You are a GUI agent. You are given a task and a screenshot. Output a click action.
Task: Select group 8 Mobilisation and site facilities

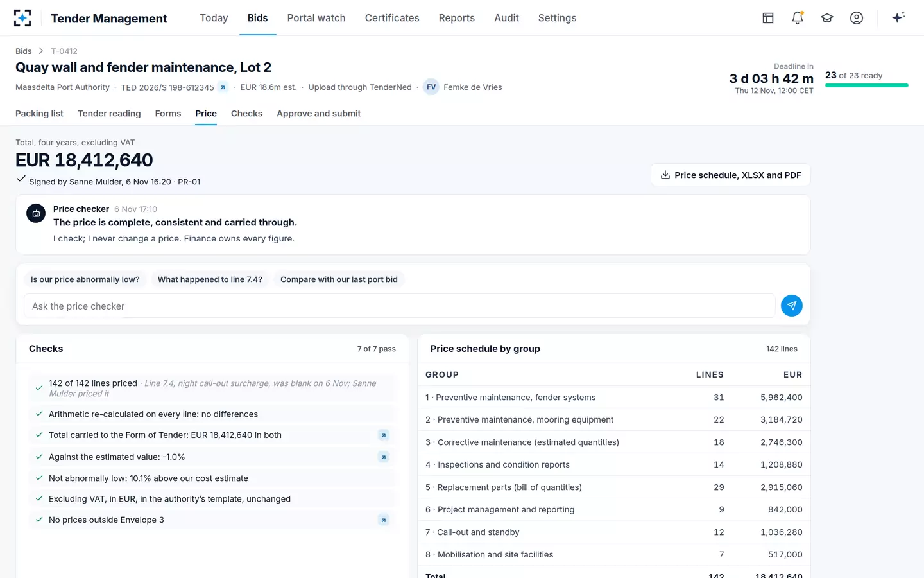[614, 555]
